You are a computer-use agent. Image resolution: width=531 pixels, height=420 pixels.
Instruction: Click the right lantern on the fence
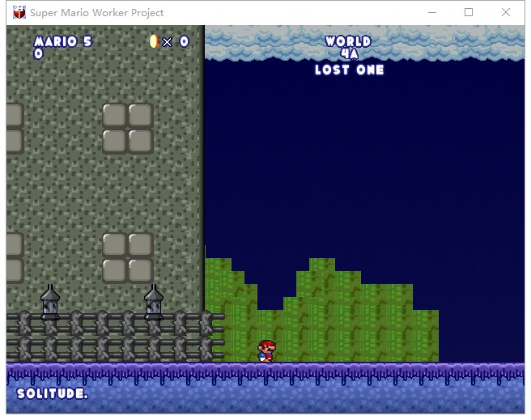154,302
